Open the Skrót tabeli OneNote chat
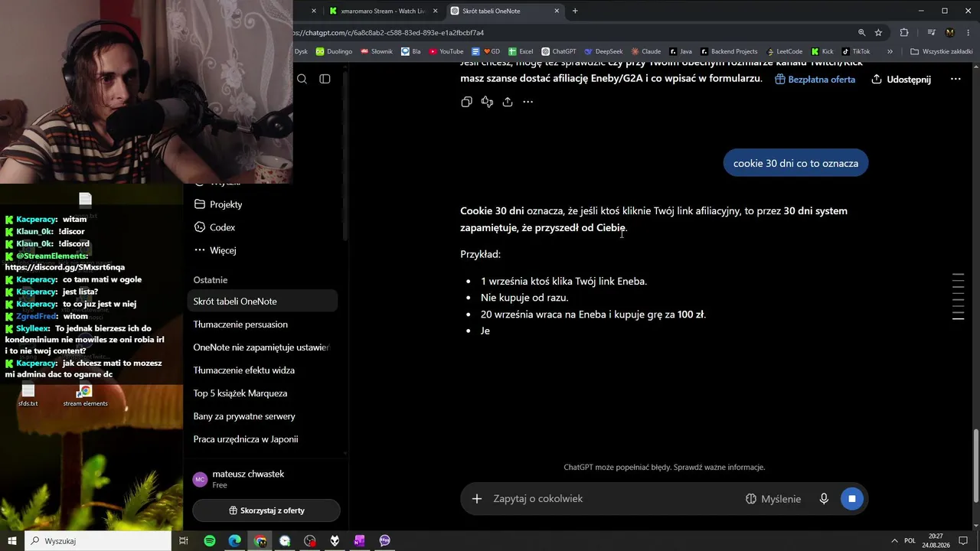 pyautogui.click(x=262, y=302)
